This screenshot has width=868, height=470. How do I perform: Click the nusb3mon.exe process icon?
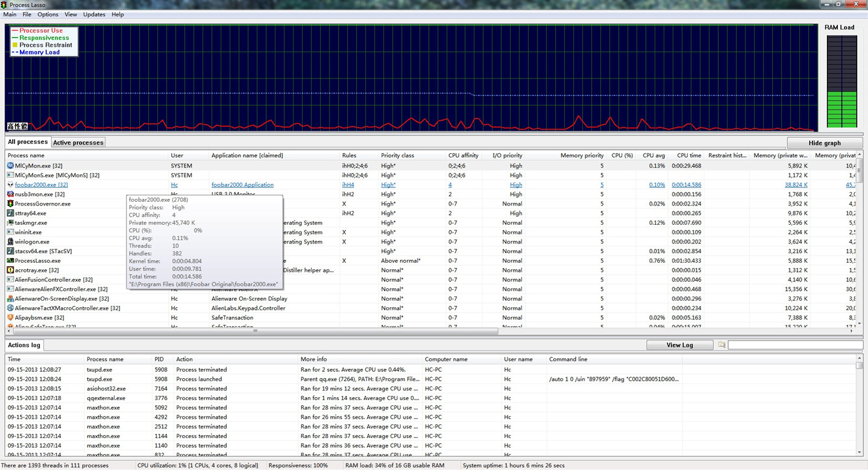pos(10,194)
